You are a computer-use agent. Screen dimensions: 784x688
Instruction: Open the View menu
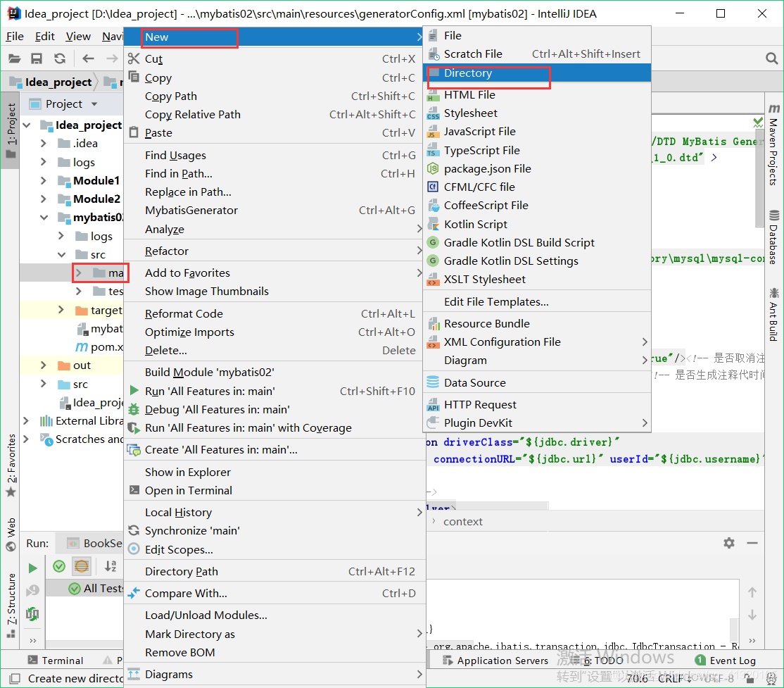78,37
